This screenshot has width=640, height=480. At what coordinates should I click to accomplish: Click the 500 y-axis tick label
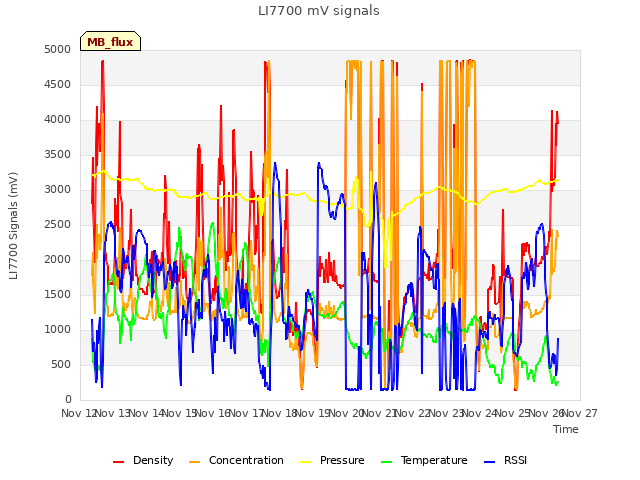click(x=61, y=364)
